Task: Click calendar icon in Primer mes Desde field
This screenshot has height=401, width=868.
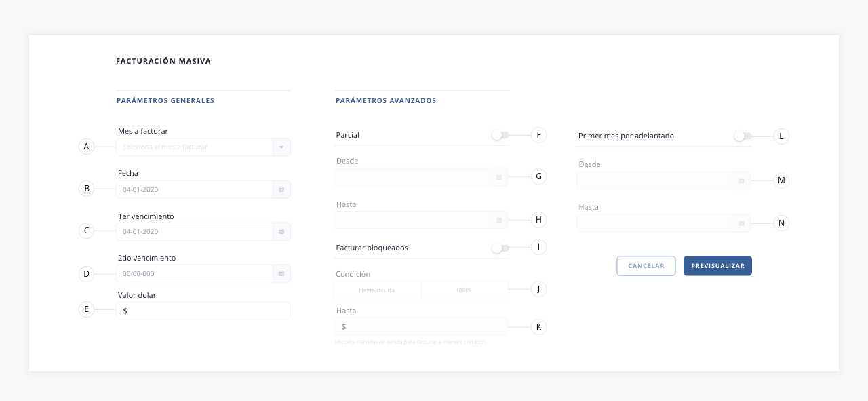Action: 741,180
